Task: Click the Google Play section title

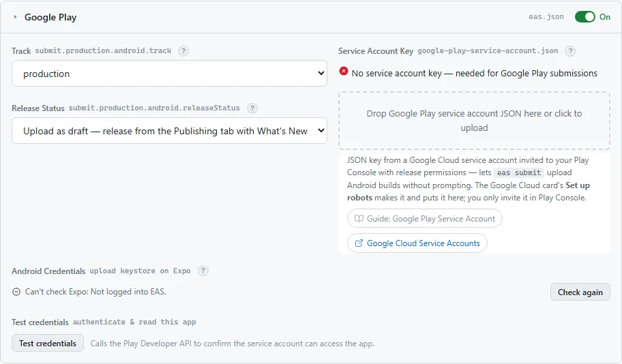Action: pyautogui.click(x=50, y=17)
